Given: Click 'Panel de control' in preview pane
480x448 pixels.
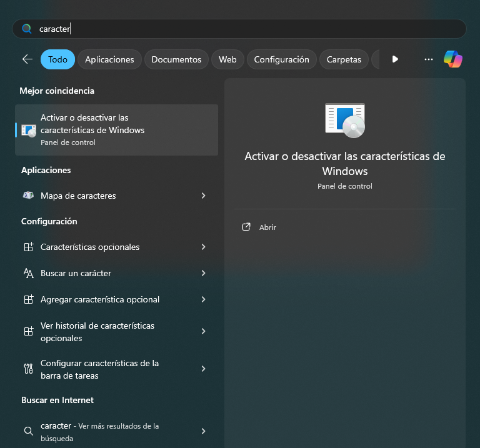Looking at the screenshot, I should click(345, 186).
